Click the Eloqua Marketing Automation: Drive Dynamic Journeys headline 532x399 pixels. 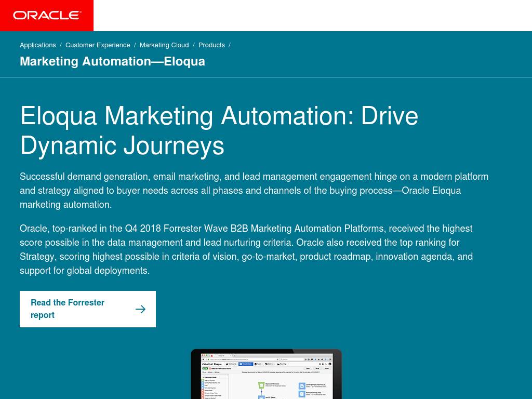coord(219,130)
